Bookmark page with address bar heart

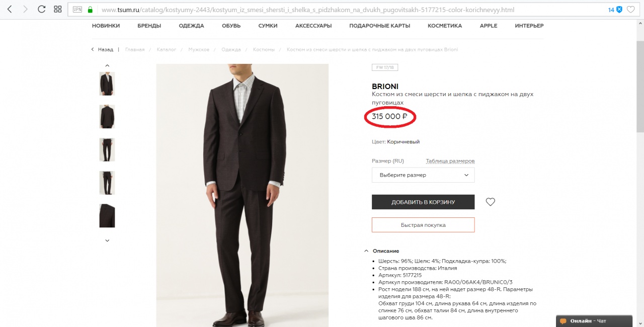pos(631,10)
